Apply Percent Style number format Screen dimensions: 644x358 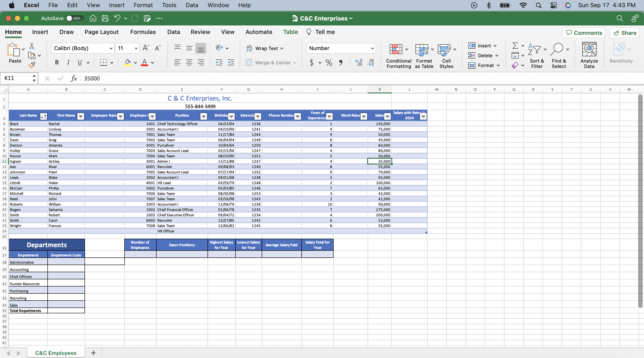pos(329,62)
